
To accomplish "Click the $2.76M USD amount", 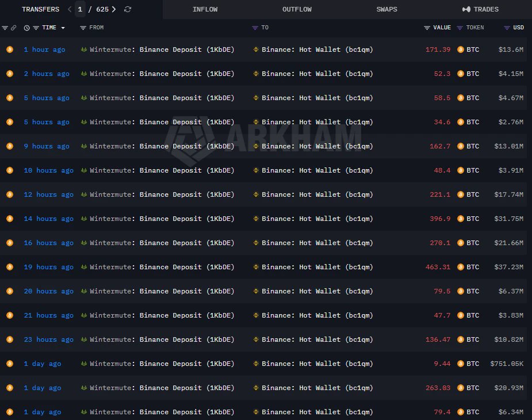I will tap(511, 122).
